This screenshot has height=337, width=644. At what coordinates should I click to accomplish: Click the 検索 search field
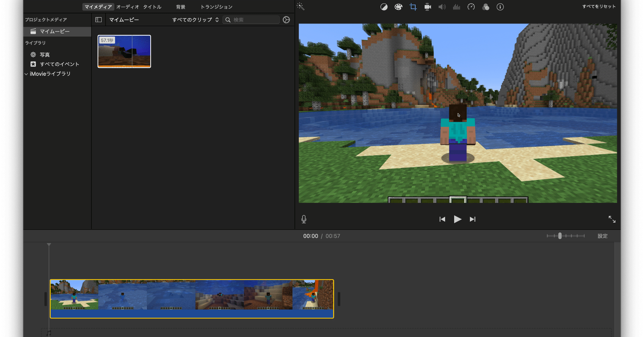coord(251,20)
